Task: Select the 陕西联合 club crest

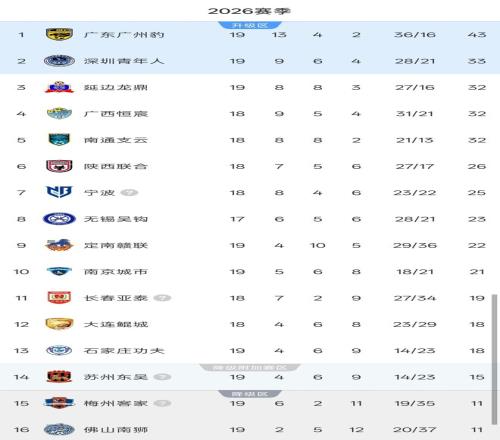Action: 59,166
